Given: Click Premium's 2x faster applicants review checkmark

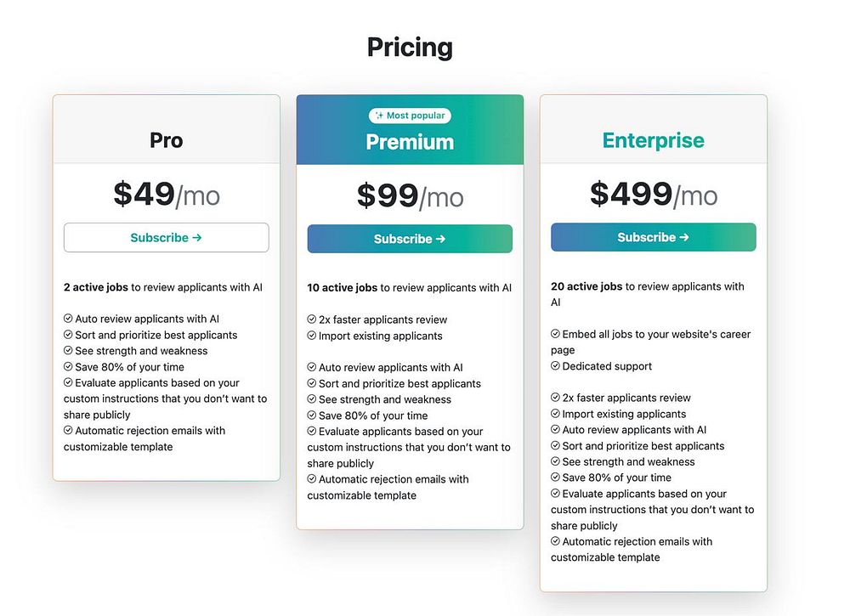Looking at the screenshot, I should point(312,319).
